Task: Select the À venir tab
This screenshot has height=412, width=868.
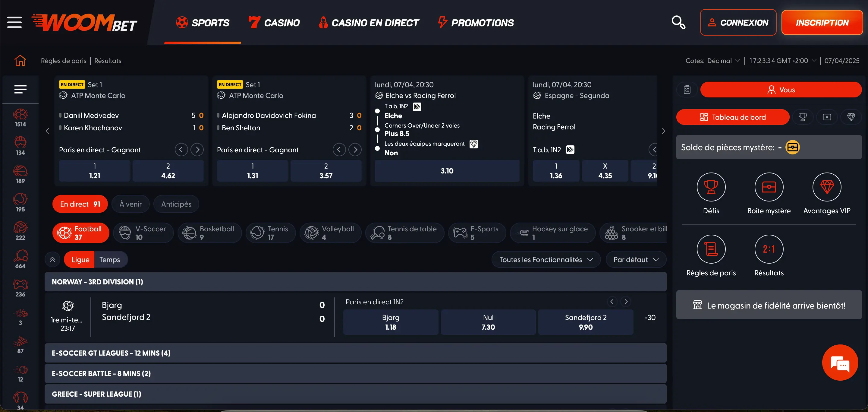Action: pyautogui.click(x=131, y=204)
